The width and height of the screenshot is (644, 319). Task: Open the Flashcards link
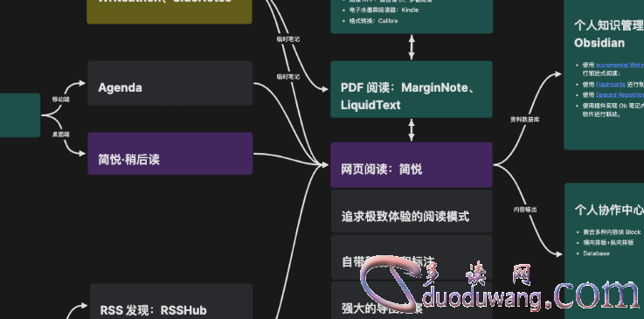610,85
